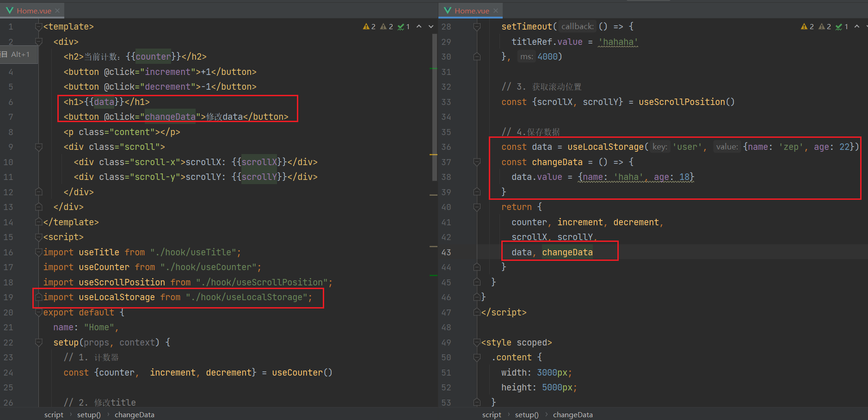Click the 'ms:' inlay hint at line 30
The width and height of the screenshot is (868, 420).
coord(526,56)
